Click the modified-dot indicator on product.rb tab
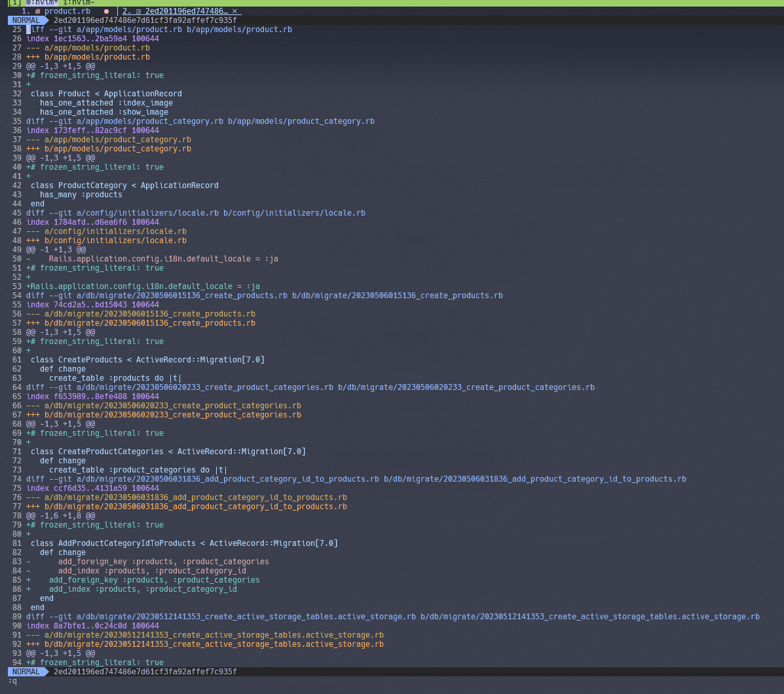 (x=106, y=11)
